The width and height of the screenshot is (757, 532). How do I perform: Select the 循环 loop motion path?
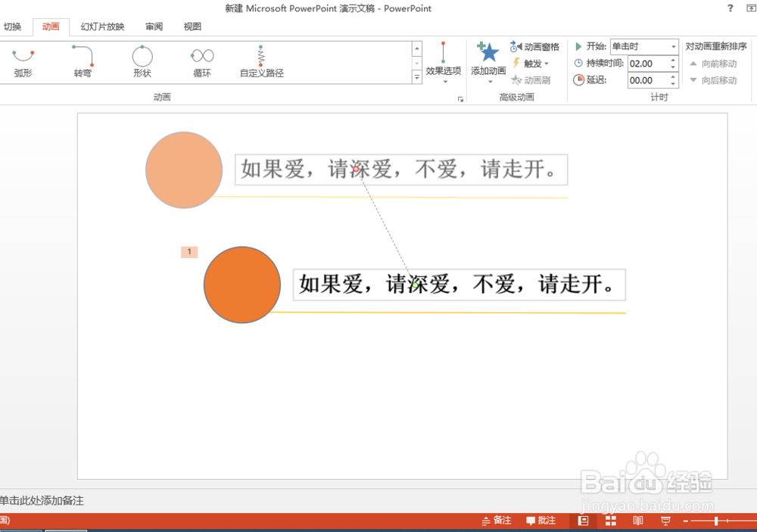tap(202, 63)
